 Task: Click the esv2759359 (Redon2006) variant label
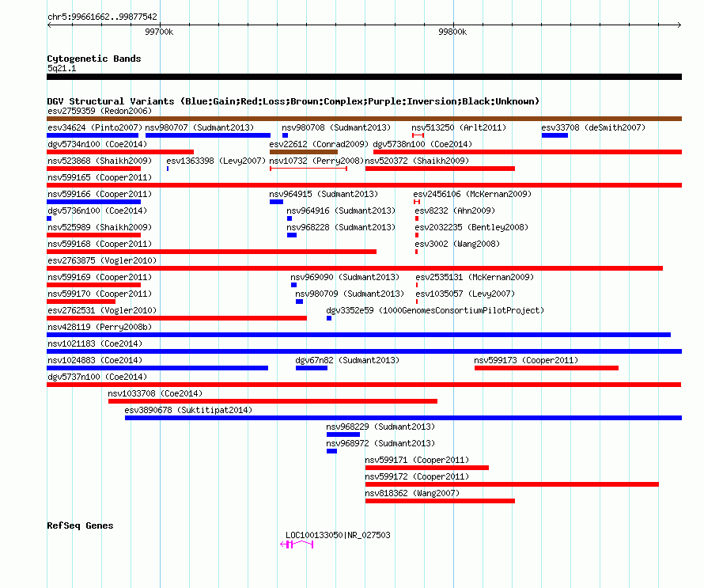point(100,111)
